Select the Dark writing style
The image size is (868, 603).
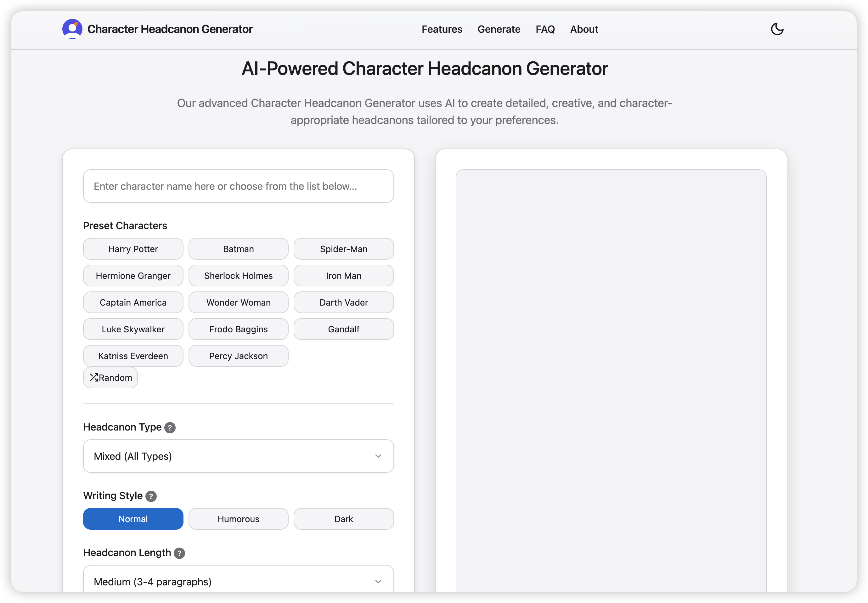tap(343, 519)
